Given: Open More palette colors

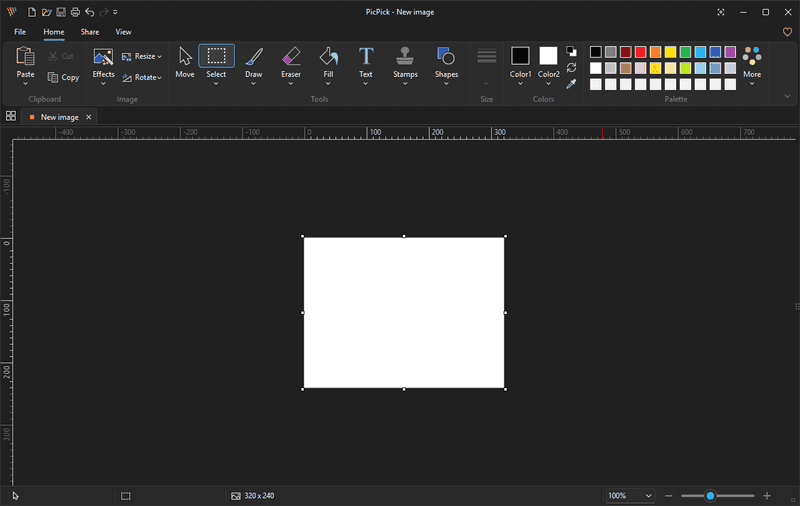Looking at the screenshot, I should click(752, 64).
